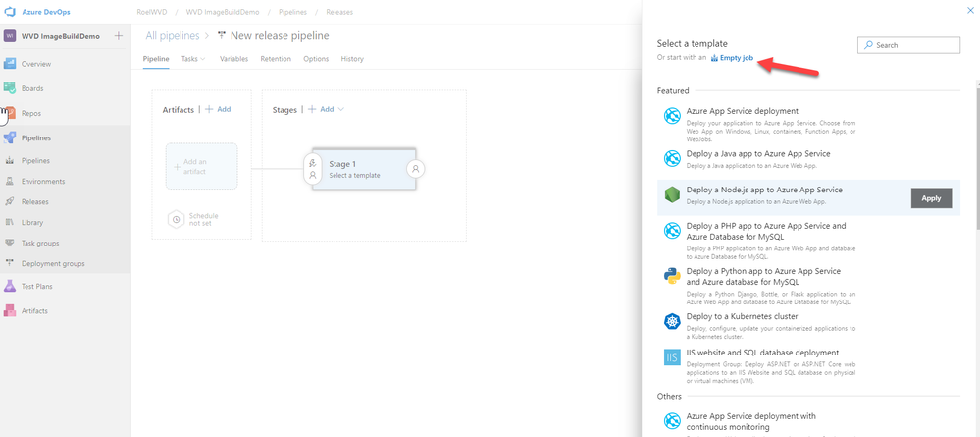Open the WVD ImageBuildDemo project avatar
The height and width of the screenshot is (437, 980).
click(10, 36)
